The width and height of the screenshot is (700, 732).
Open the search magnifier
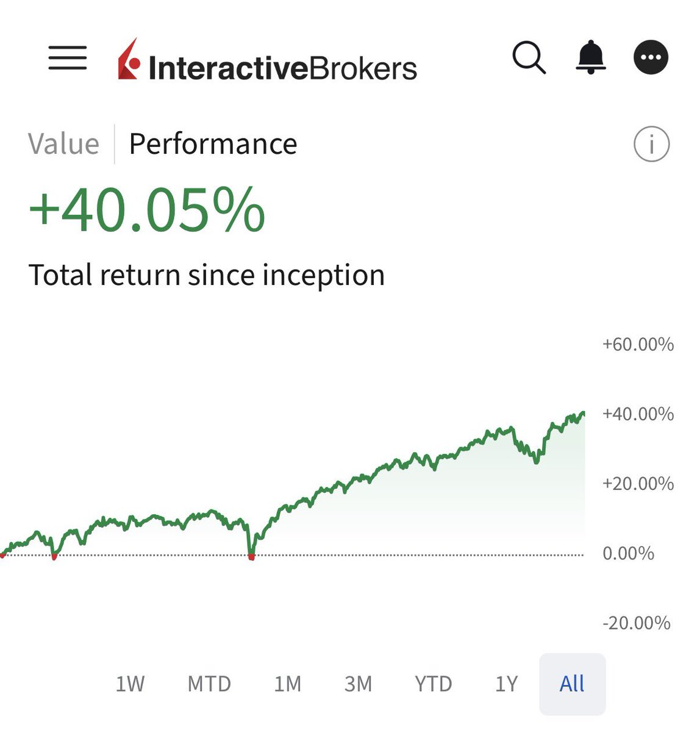529,58
